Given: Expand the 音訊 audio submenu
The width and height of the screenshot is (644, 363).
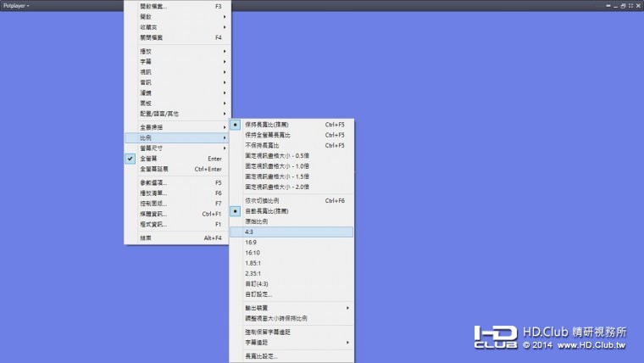Looking at the screenshot, I should click(177, 82).
